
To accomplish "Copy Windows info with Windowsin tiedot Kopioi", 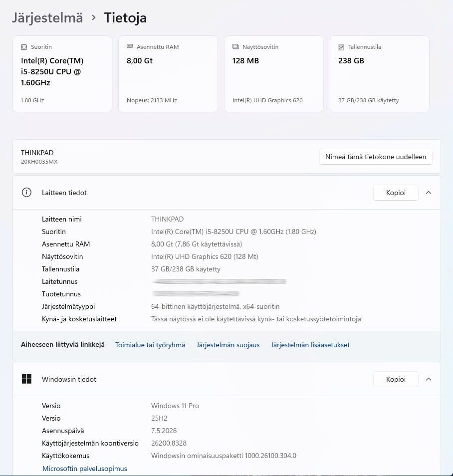I will (396, 379).
